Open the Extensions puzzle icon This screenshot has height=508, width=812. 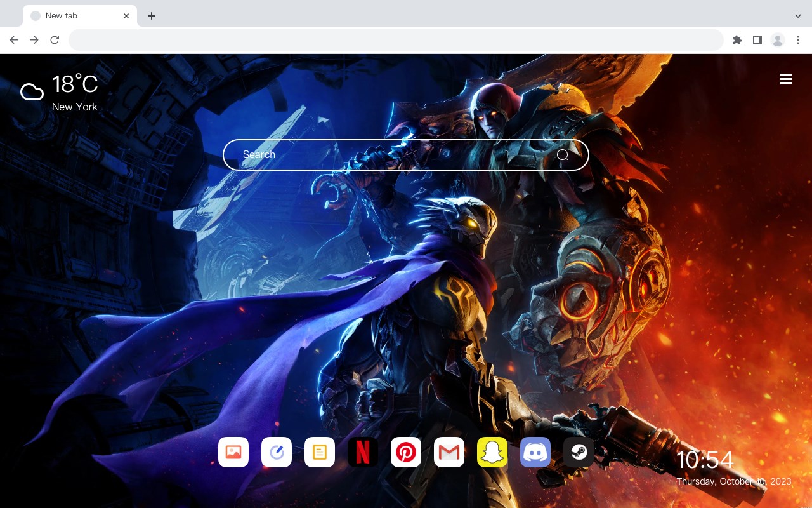[x=737, y=40]
